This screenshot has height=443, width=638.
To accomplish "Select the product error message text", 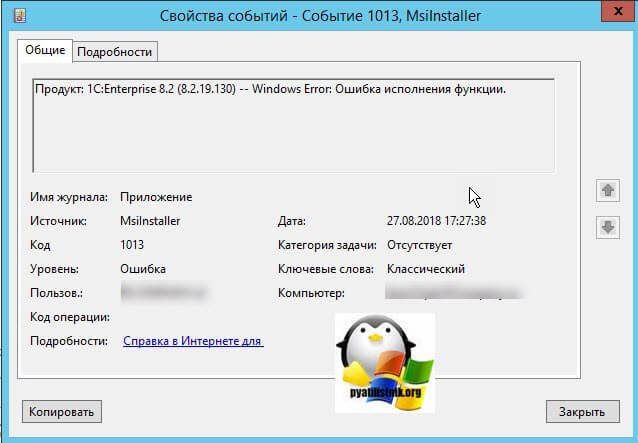I will pos(271,89).
